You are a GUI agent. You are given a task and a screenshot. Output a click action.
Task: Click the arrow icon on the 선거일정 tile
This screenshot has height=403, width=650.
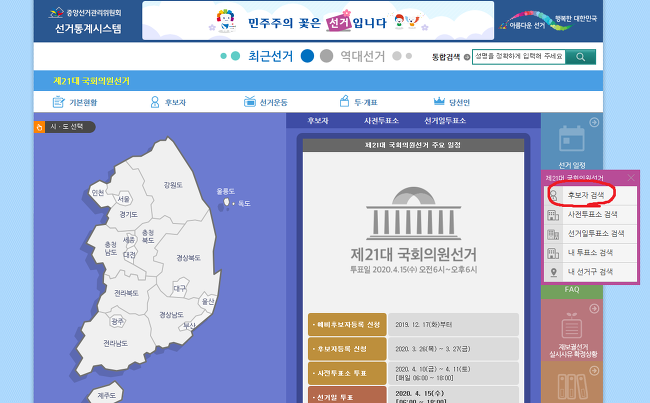pos(594,122)
